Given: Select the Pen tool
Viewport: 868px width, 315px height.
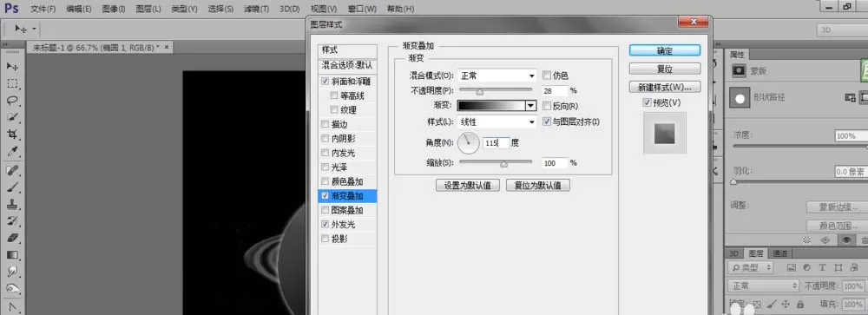Looking at the screenshot, I should tap(12, 289).
